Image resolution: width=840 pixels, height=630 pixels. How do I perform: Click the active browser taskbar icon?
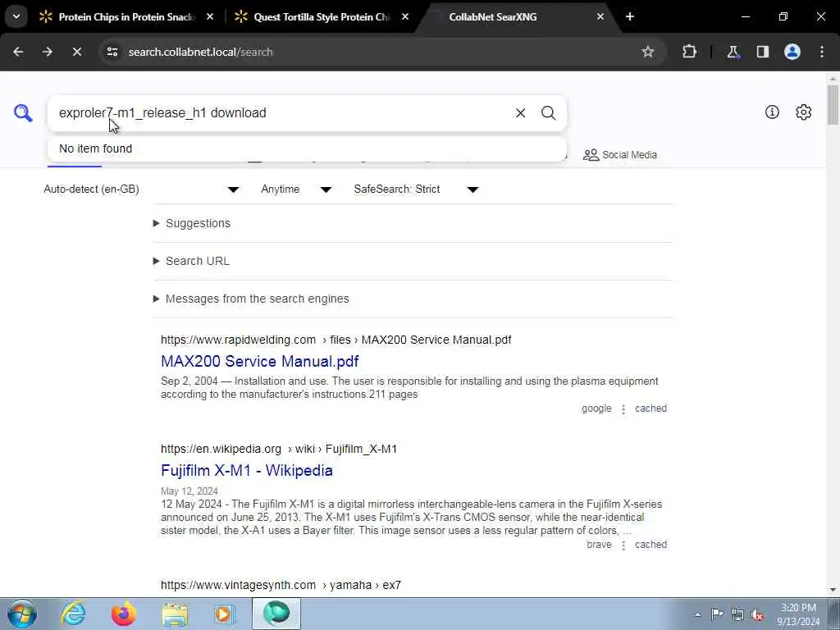[x=276, y=614]
